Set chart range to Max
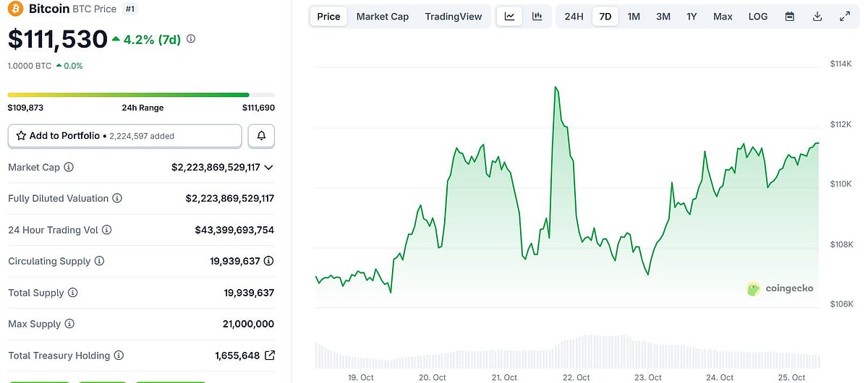The height and width of the screenshot is (383, 868). pyautogui.click(x=723, y=16)
